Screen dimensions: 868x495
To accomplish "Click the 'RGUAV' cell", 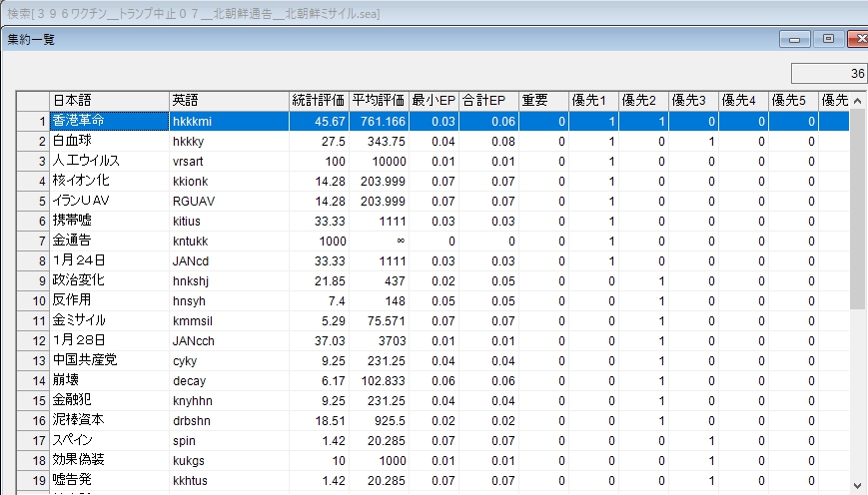I will pos(229,201).
